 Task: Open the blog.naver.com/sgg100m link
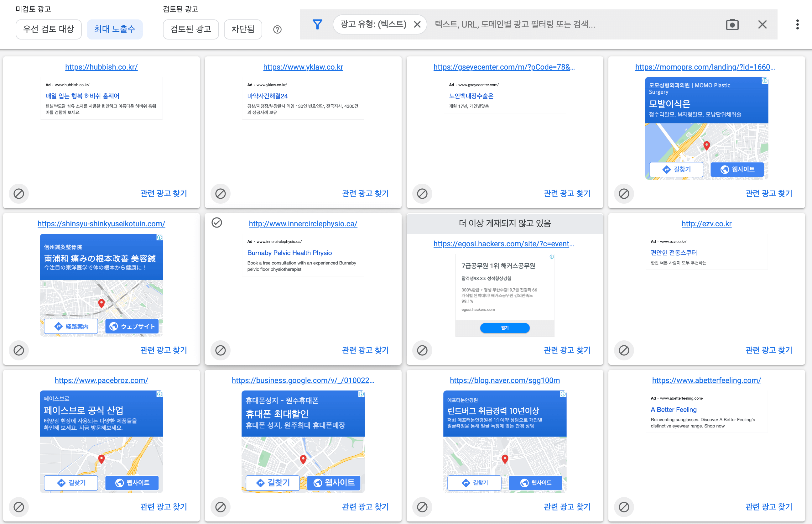pos(504,380)
